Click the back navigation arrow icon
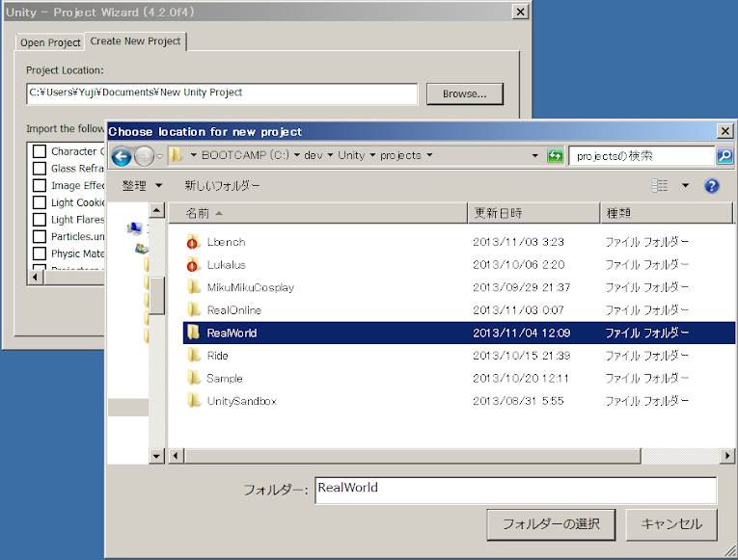The height and width of the screenshot is (560, 738). [x=122, y=156]
